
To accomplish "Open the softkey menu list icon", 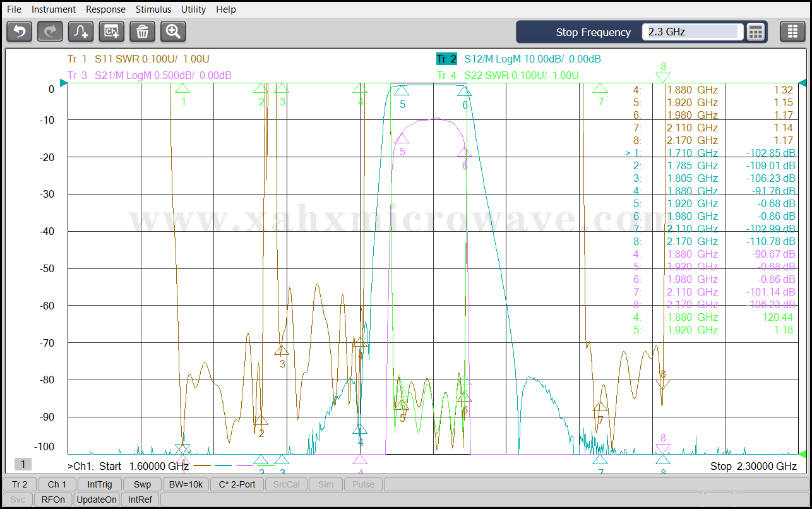I will (x=792, y=32).
